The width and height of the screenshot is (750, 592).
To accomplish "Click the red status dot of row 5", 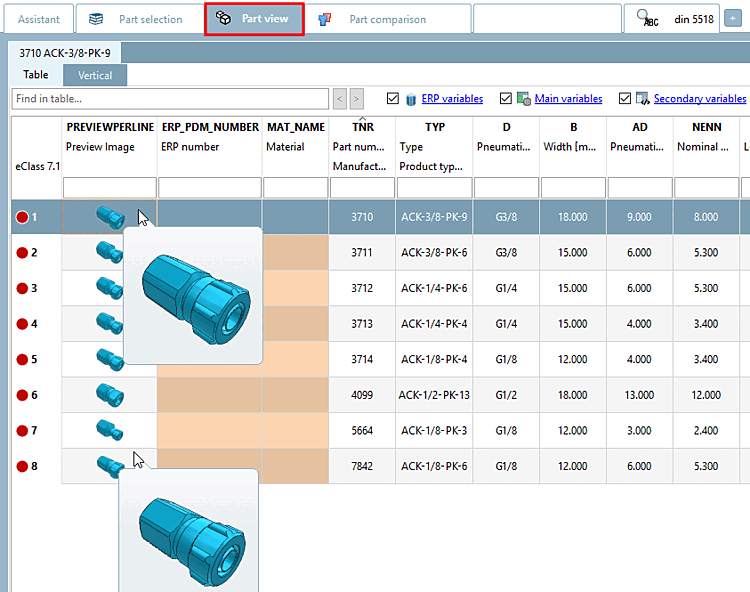I will pos(22,360).
